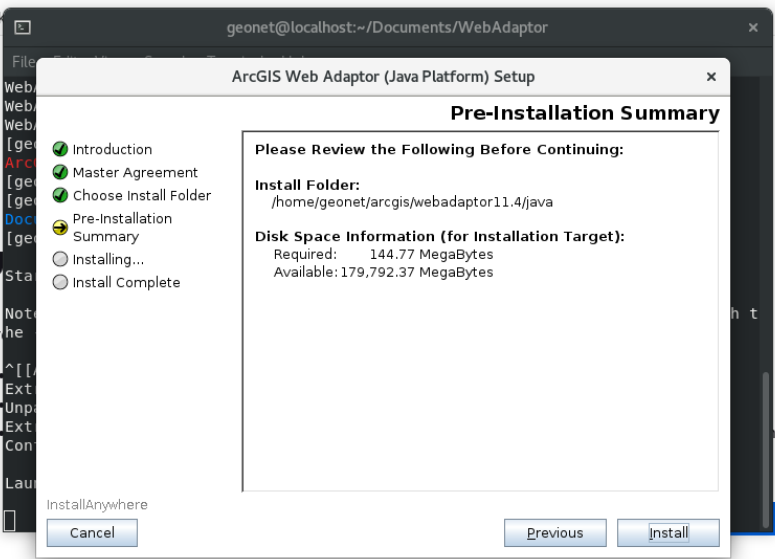This screenshot has height=559, width=775.
Task: Click the InstallAnywhere label
Action: point(97,505)
